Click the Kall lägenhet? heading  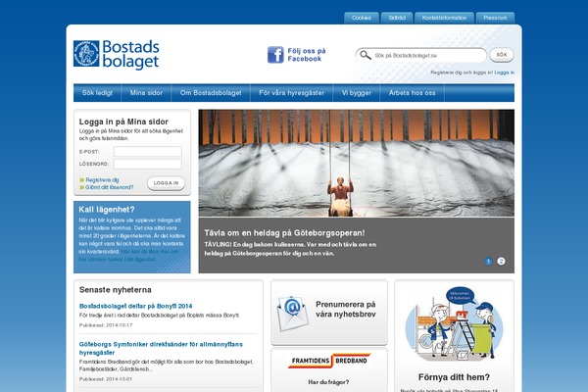(x=107, y=210)
